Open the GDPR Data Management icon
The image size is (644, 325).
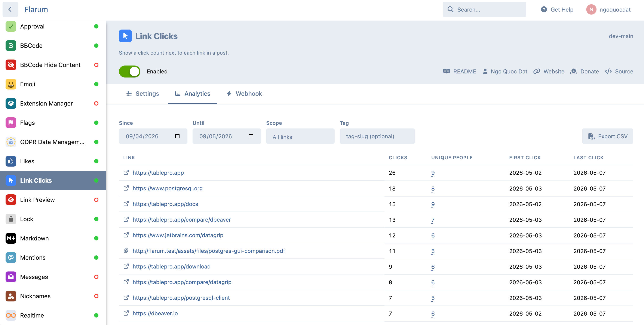point(11,142)
